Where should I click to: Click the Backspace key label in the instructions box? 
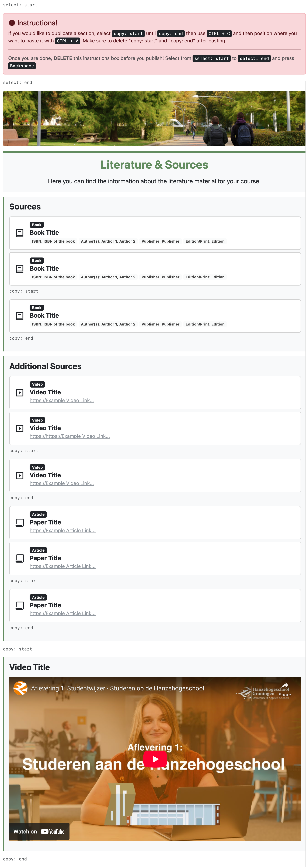click(22, 66)
